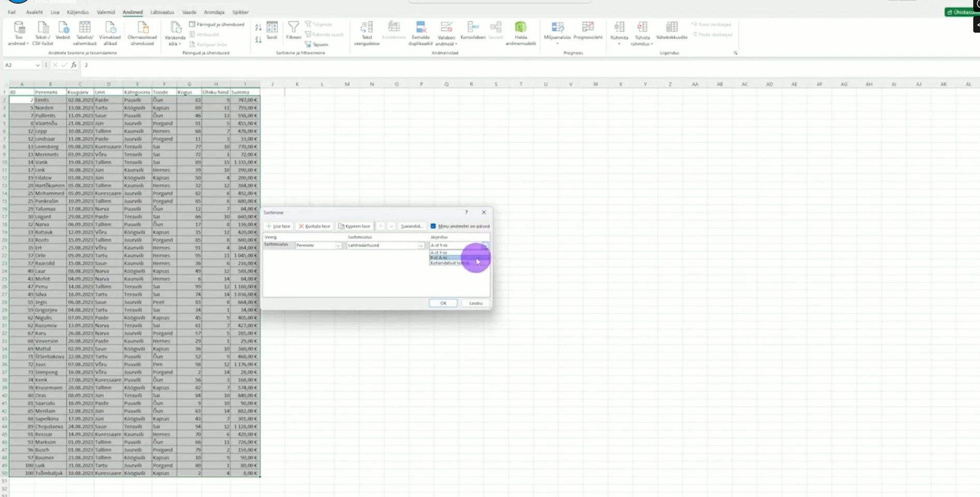The width and height of the screenshot is (980, 497).
Task: Click the Sordi sort button in ribbon
Action: [272, 31]
